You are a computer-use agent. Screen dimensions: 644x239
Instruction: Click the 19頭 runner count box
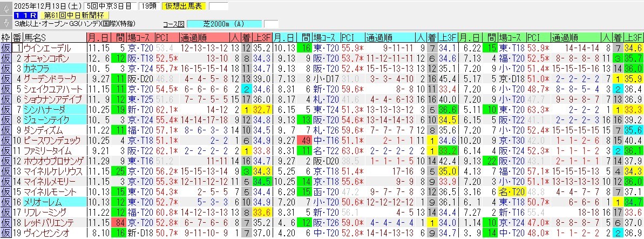pos(148,6)
